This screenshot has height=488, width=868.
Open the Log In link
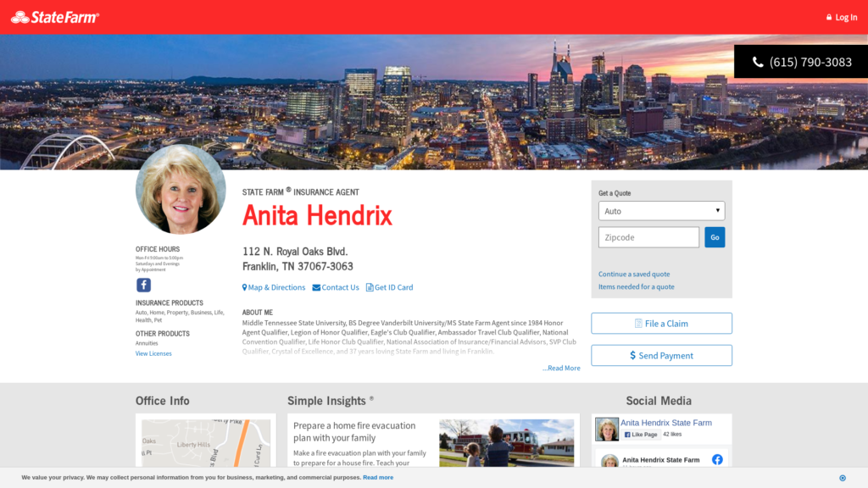pos(842,17)
